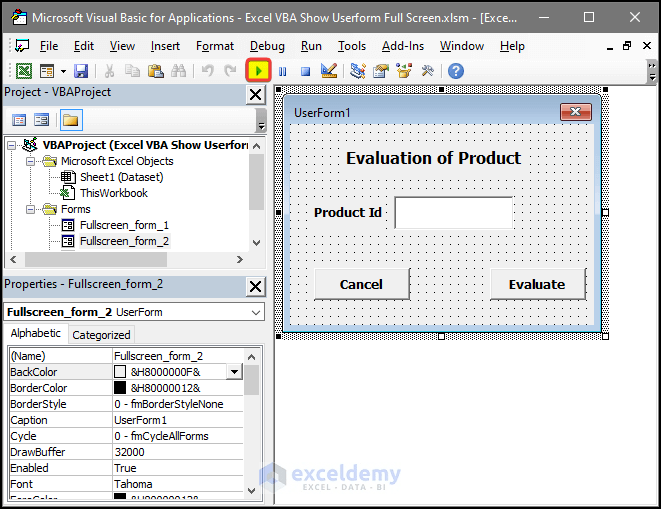Screen dimensions: 661x509
Task: Open the Edit menu
Action: point(83,46)
